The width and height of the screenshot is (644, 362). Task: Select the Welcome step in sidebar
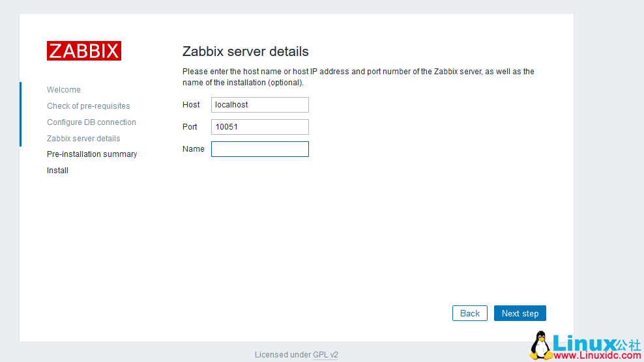pyautogui.click(x=64, y=89)
